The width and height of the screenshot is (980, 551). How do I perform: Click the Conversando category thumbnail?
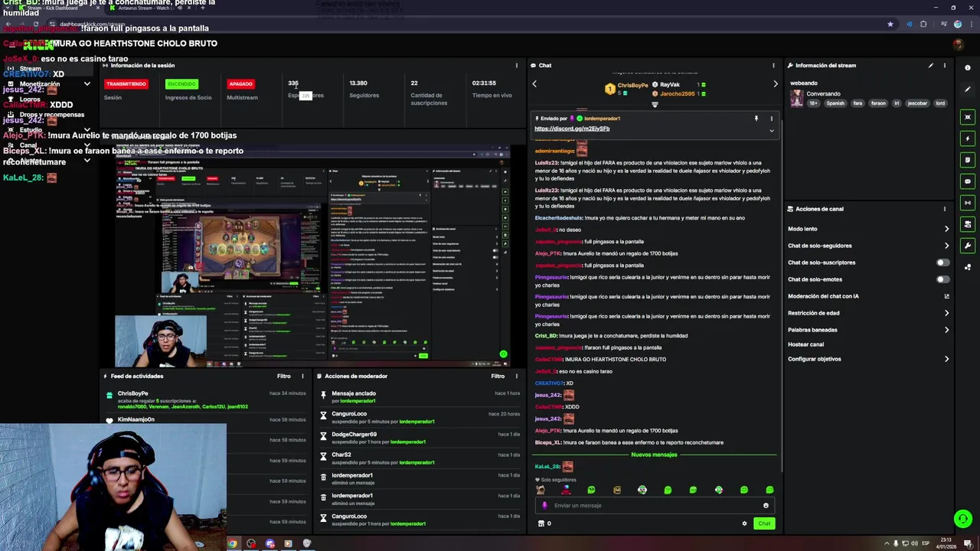pos(797,99)
